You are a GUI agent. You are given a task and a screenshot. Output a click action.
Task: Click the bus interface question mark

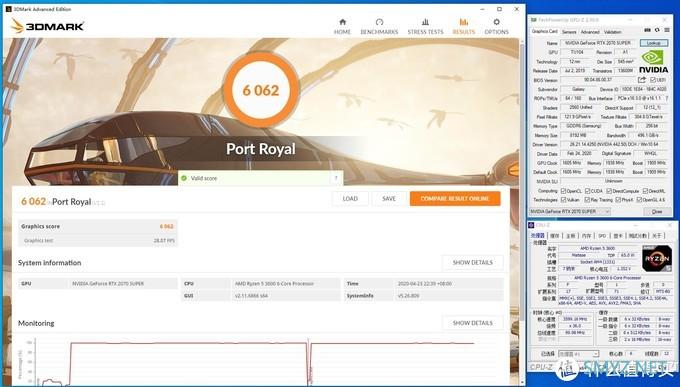667,98
